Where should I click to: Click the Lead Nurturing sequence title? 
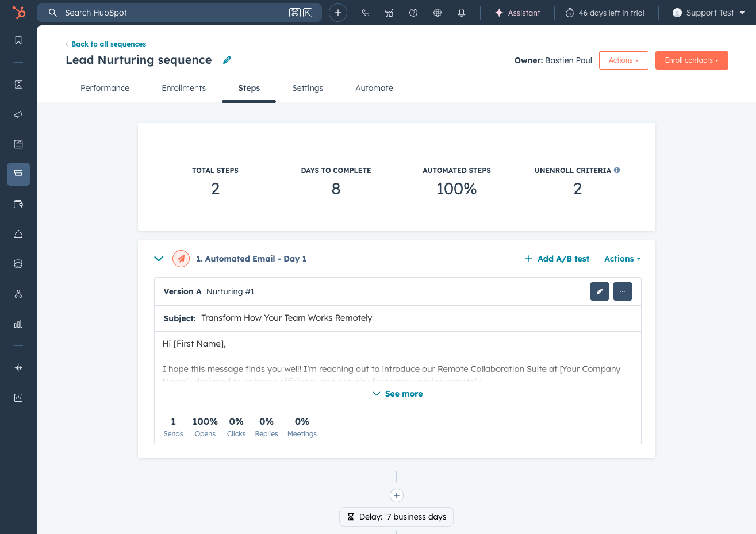pyautogui.click(x=139, y=60)
